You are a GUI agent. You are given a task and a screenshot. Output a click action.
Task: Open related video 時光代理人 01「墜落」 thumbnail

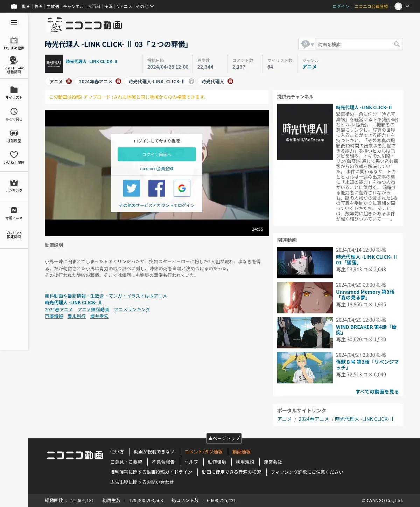click(305, 263)
